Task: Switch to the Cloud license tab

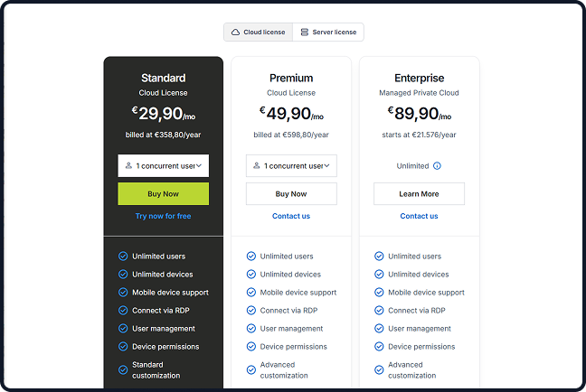Action: tap(258, 33)
